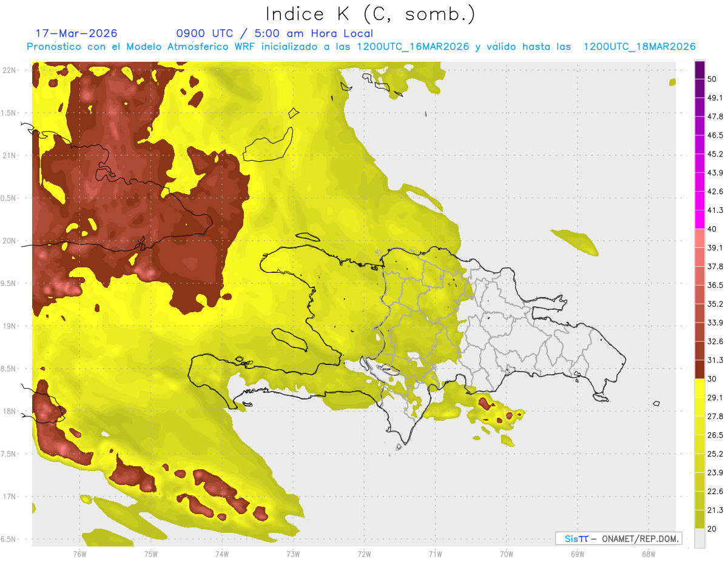
Task: Click the 'Indice K (C, somb.)' title
Action: tap(370, 15)
